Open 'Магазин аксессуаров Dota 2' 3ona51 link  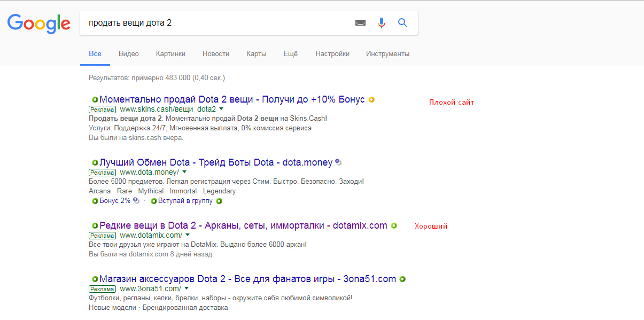click(x=247, y=279)
